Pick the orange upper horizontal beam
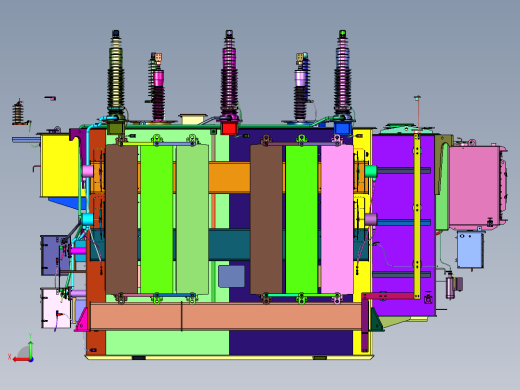Image resolution: width=520 pixels, height=390 pixels. [x=229, y=178]
